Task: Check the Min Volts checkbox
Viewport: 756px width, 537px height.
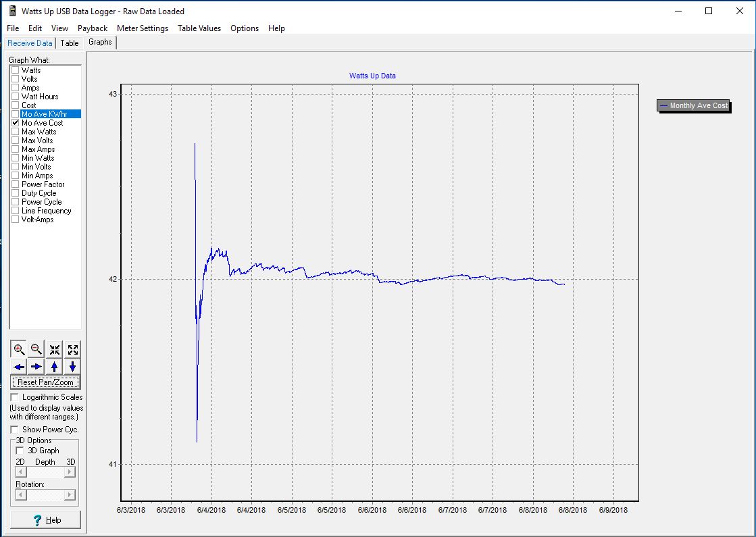Action: click(x=16, y=167)
